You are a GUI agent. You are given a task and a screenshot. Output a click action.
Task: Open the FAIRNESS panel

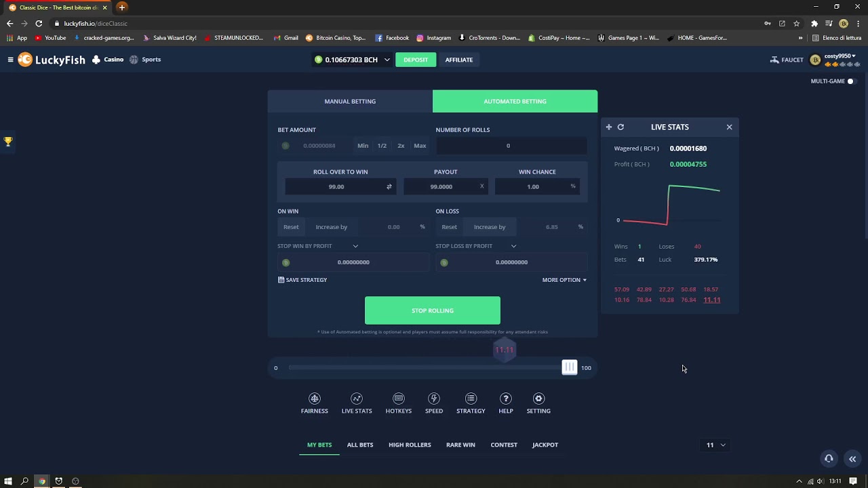click(315, 403)
